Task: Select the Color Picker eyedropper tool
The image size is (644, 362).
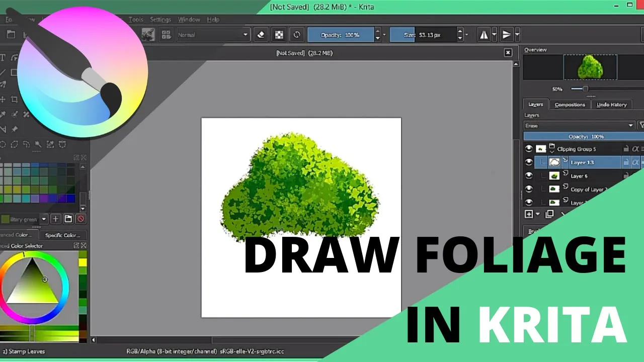Action: (x=3, y=115)
